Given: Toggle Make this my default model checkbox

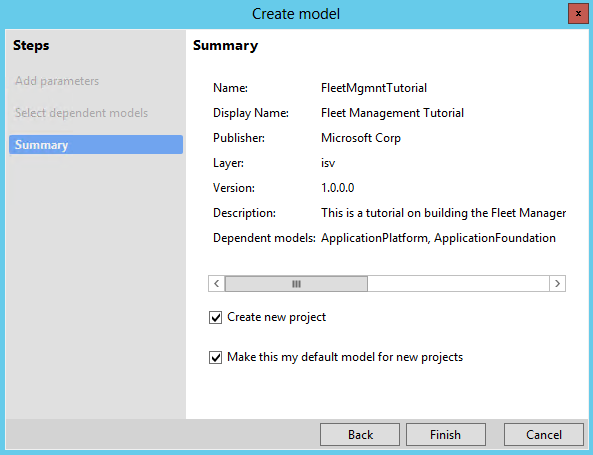Looking at the screenshot, I should coord(216,357).
